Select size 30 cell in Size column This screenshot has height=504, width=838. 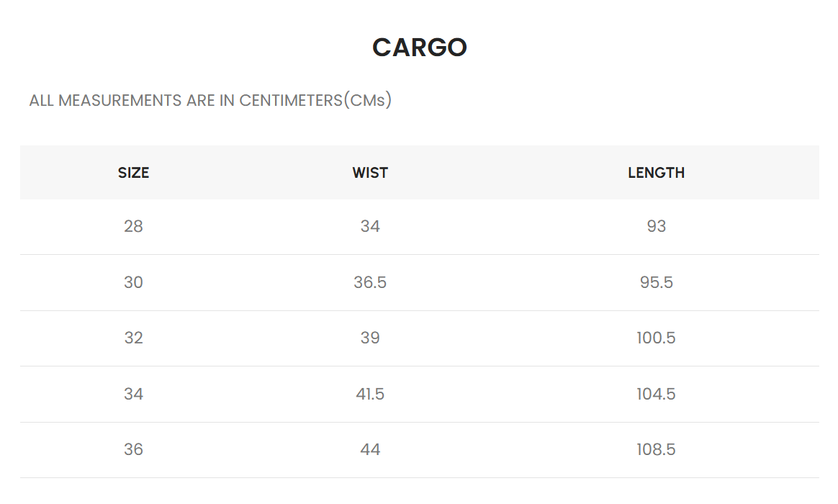pyautogui.click(x=133, y=282)
